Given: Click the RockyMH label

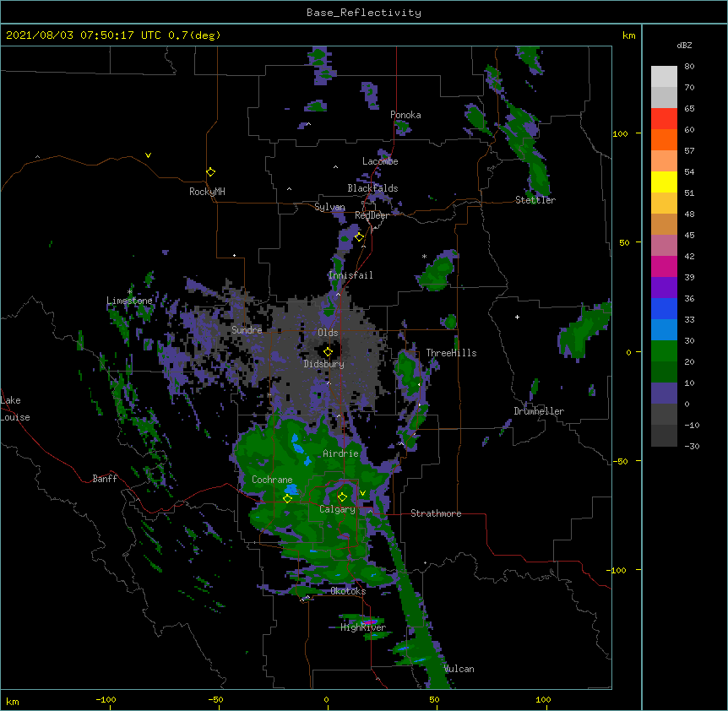Looking at the screenshot, I should (x=207, y=192).
